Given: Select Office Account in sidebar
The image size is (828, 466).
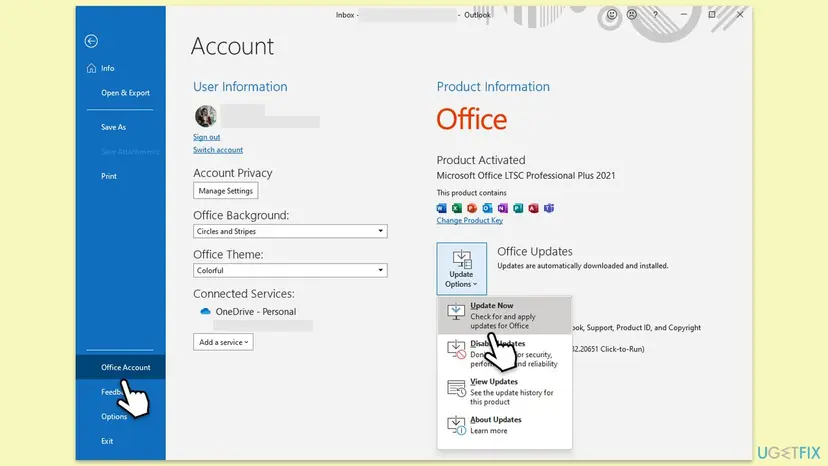Looking at the screenshot, I should click(120, 367).
